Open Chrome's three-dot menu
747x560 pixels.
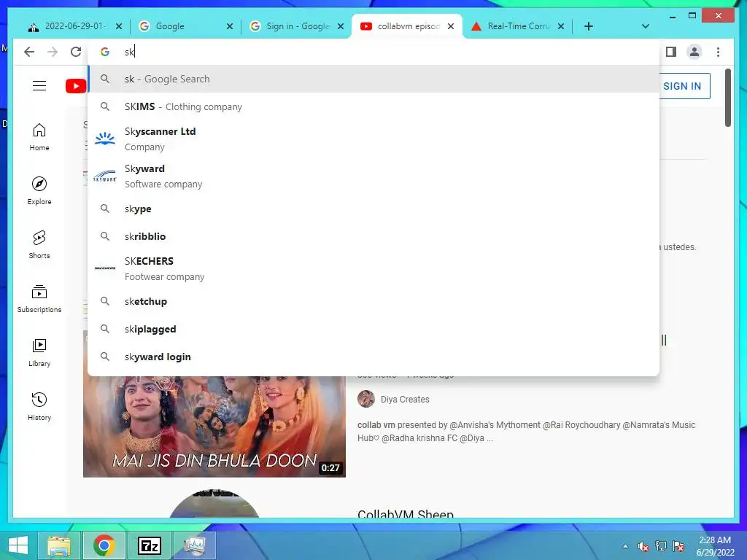pos(718,52)
